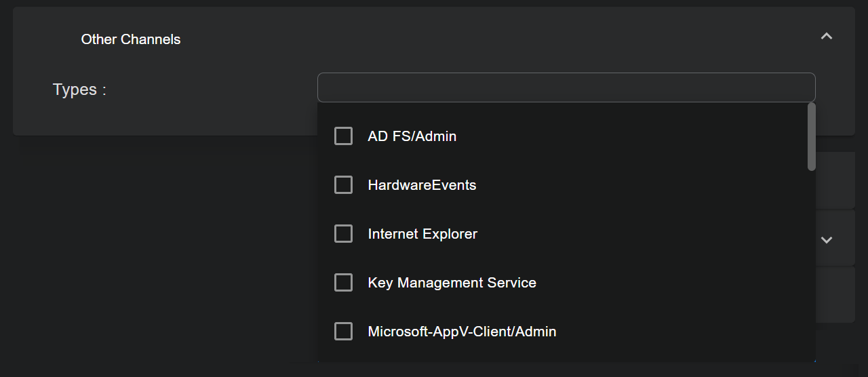Collapse the Other Channels section chevron

click(826, 37)
